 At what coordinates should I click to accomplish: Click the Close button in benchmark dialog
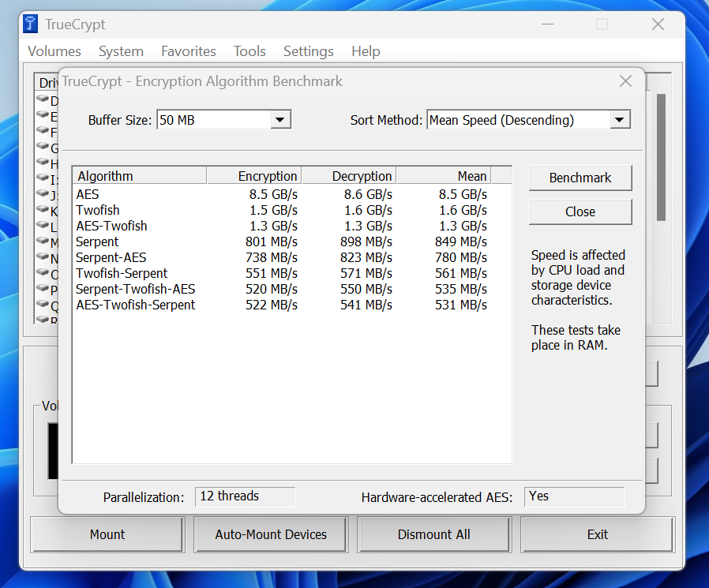pyautogui.click(x=580, y=212)
